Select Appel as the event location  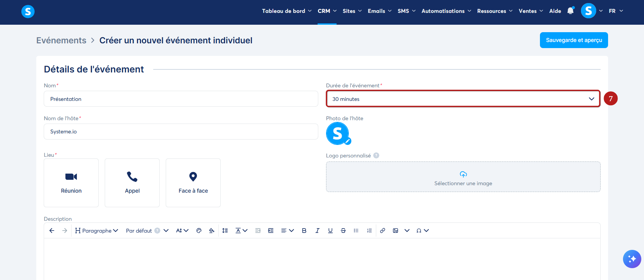tap(132, 183)
